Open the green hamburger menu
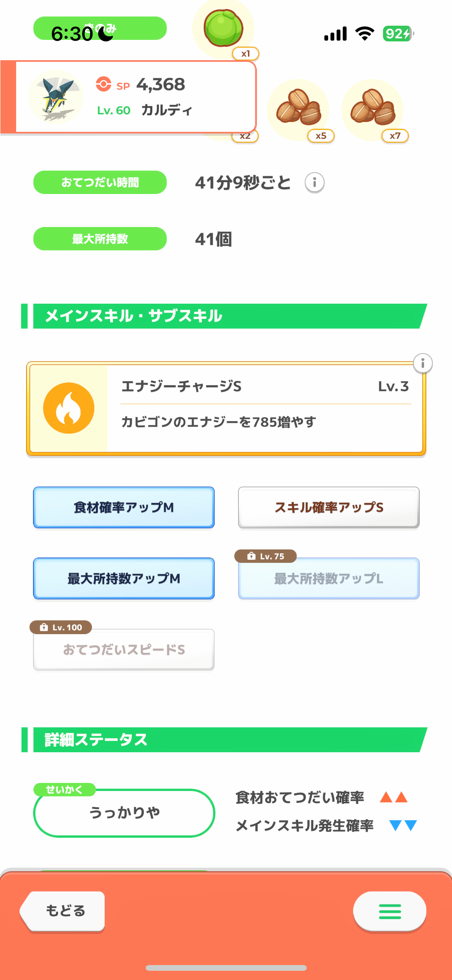The height and width of the screenshot is (980, 452). (390, 911)
